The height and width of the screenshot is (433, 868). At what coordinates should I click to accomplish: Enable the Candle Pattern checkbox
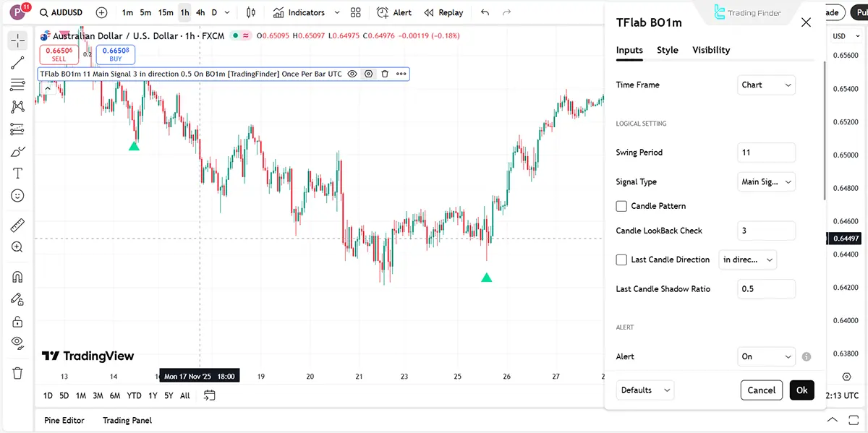[x=621, y=206]
